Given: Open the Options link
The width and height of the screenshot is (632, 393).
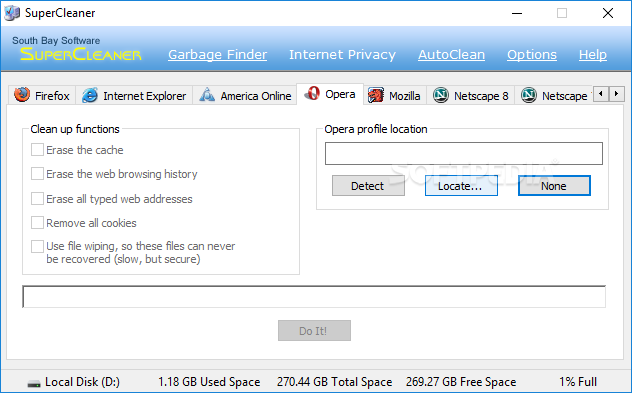Looking at the screenshot, I should pyautogui.click(x=532, y=54).
